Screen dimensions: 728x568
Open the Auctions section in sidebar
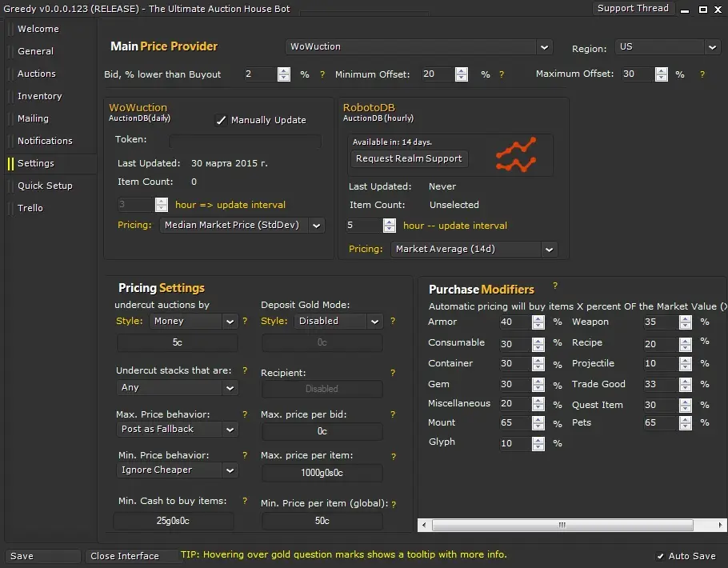pyautogui.click(x=37, y=74)
